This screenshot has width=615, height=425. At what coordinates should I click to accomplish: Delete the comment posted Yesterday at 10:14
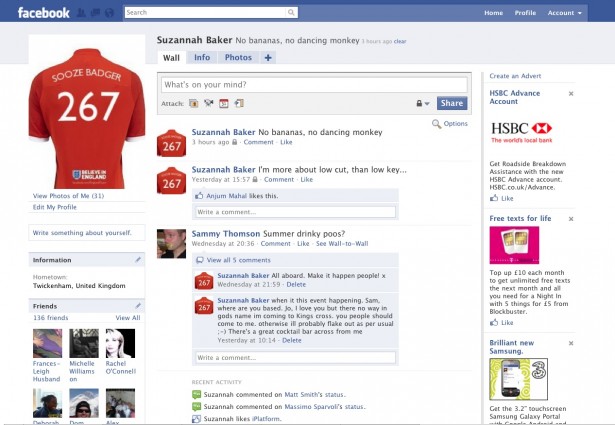291,340
